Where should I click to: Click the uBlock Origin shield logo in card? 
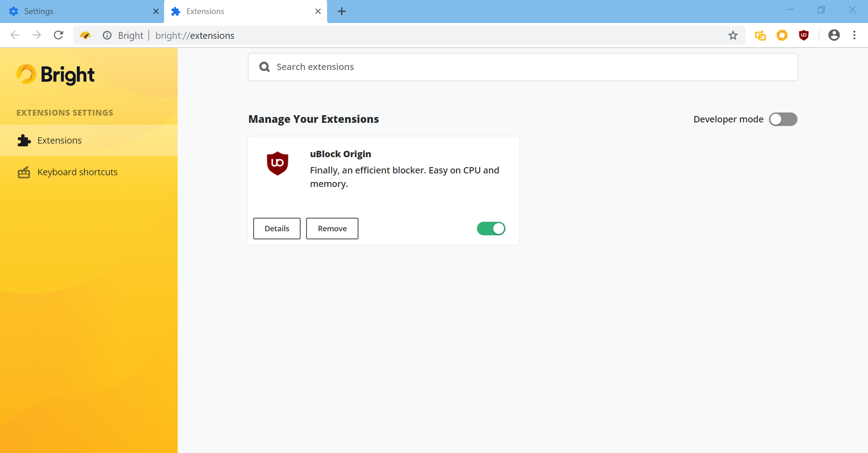click(278, 163)
